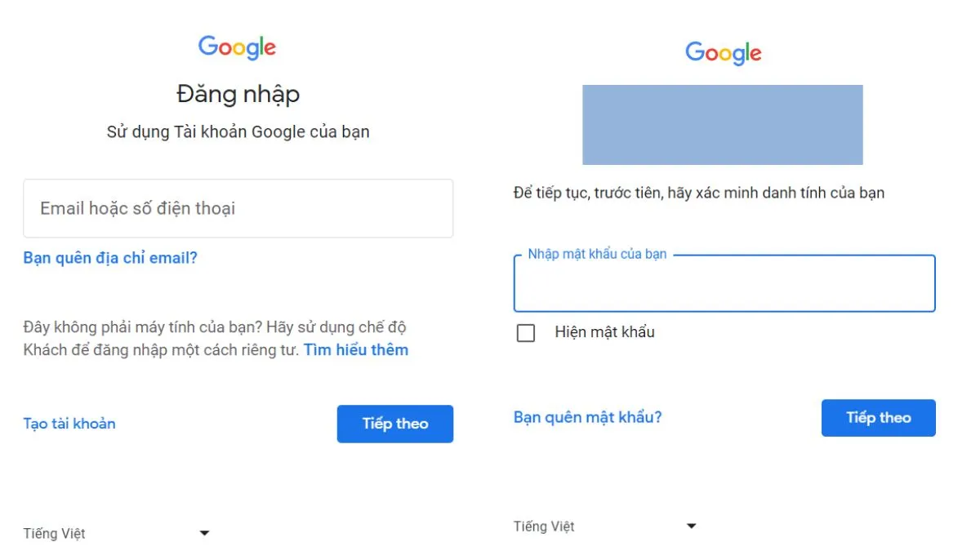Click Bạn quên địa chỉ email? link

tap(109, 257)
